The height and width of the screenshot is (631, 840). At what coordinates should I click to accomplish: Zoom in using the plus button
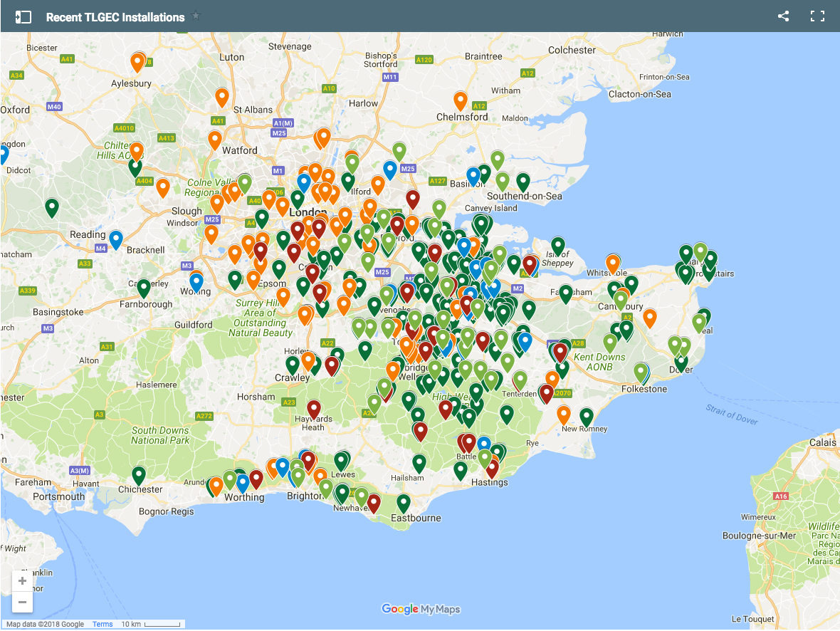(x=22, y=580)
